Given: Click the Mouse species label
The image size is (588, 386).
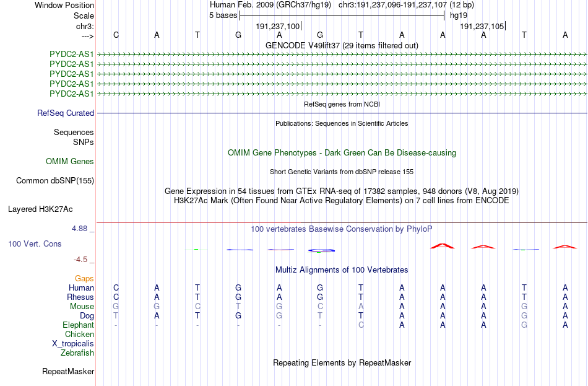Looking at the screenshot, I should tap(82, 307).
